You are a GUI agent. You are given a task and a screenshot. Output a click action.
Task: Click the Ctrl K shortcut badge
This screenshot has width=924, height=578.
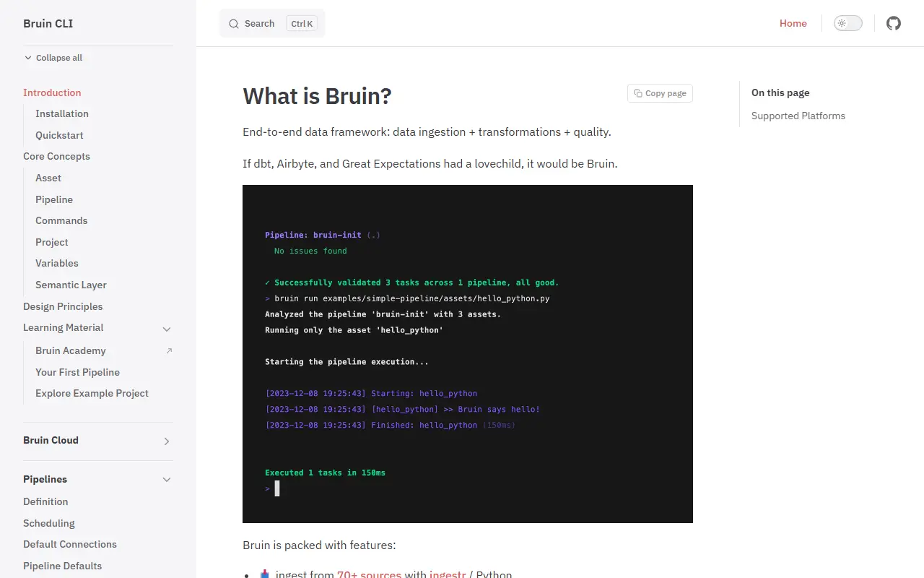pyautogui.click(x=302, y=24)
